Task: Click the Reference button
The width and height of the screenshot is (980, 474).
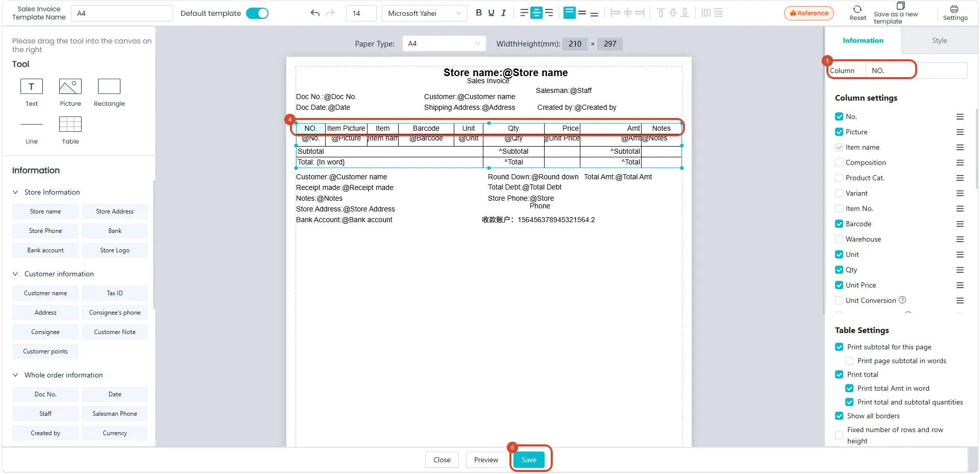Action: click(809, 13)
